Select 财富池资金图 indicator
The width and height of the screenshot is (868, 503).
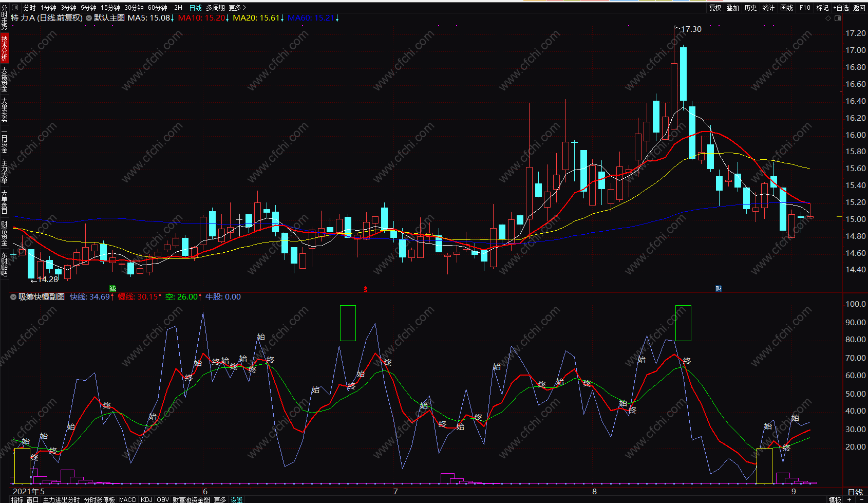(191, 499)
